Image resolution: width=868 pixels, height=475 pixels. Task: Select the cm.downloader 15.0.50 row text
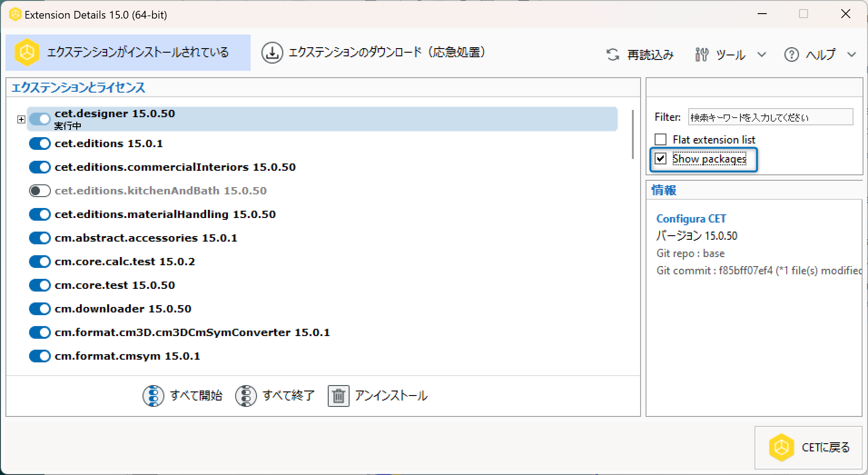[123, 309]
